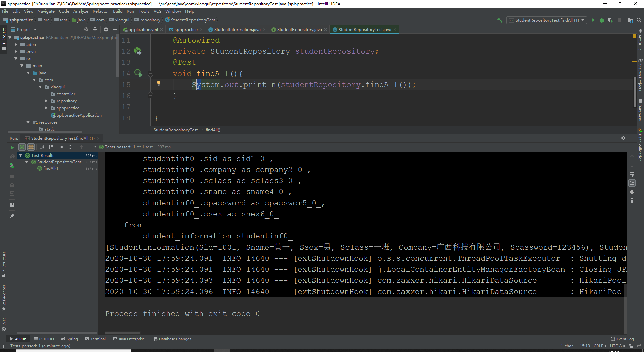Open Project panel settings gear
Viewport: 644px width, 352px height.
[106, 29]
